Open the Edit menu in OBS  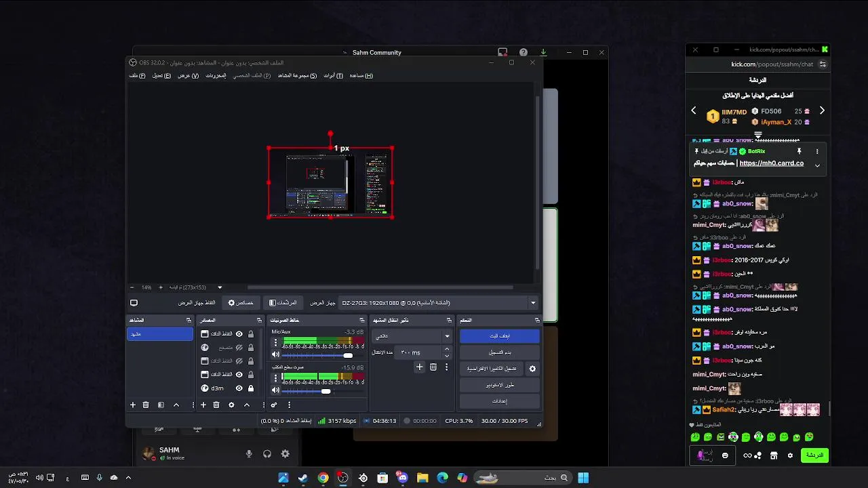161,75
